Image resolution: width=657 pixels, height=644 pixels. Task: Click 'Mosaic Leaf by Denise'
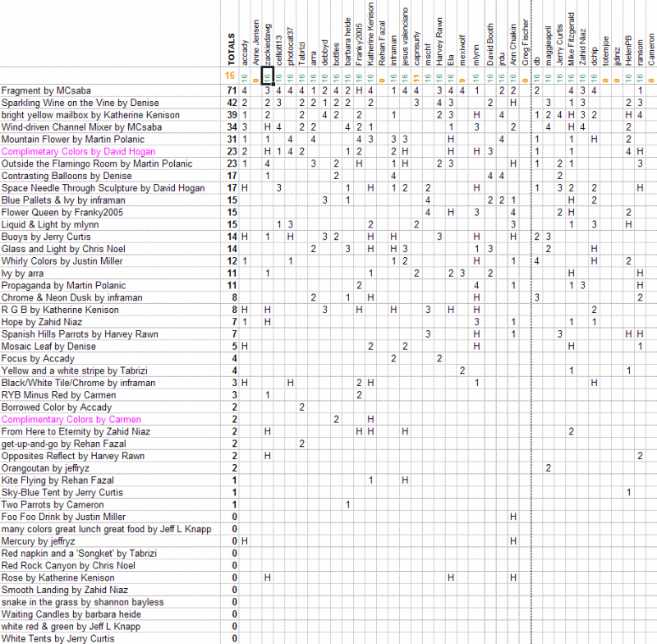(48, 346)
